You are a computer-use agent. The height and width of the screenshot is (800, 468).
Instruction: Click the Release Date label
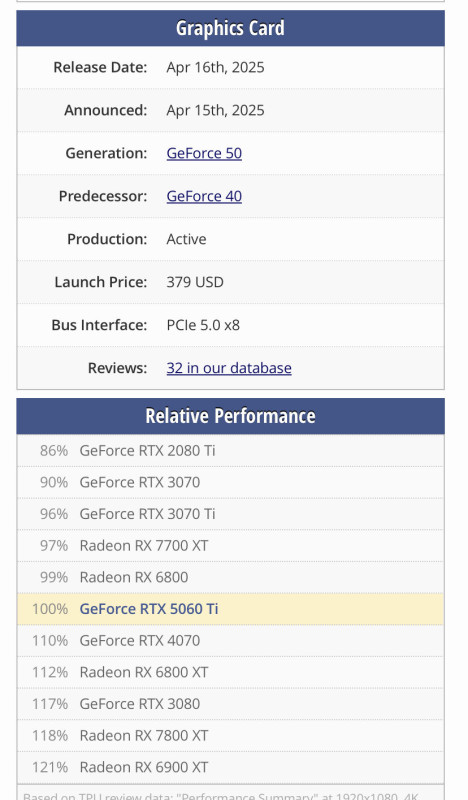[x=100, y=67]
